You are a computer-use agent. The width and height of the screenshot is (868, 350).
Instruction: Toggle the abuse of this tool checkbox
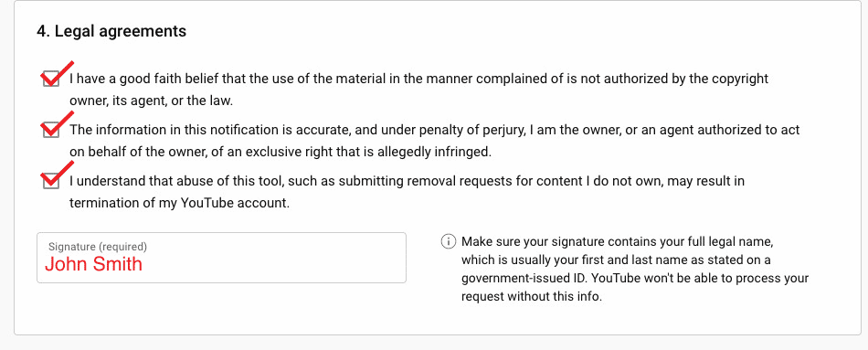click(x=51, y=181)
